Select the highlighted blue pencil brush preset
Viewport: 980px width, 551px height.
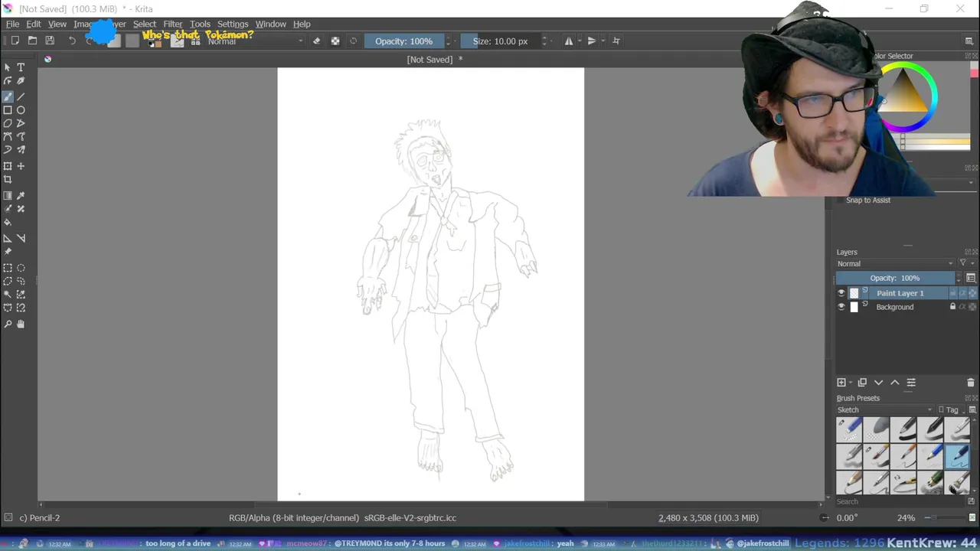point(957,457)
